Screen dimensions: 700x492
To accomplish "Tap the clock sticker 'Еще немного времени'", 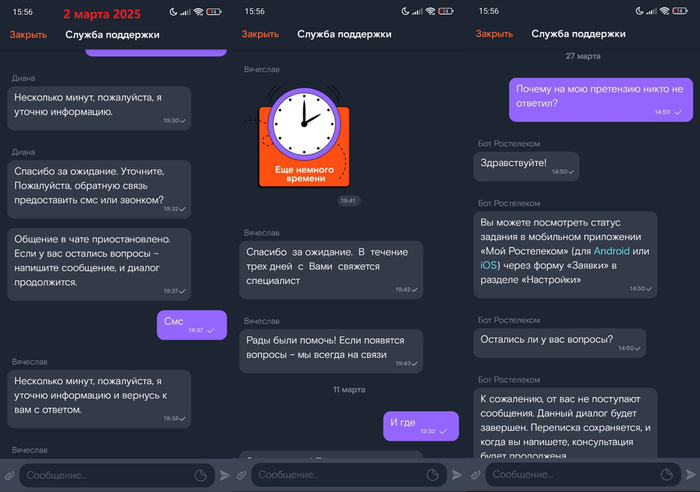I will point(303,137).
